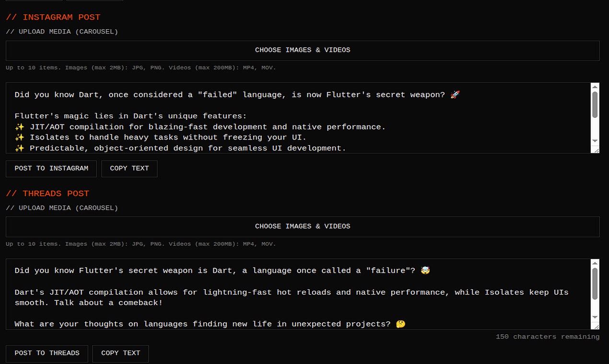The image size is (609, 364).
Task: Click Threads text area scroll-down arrow
Action: point(595,317)
